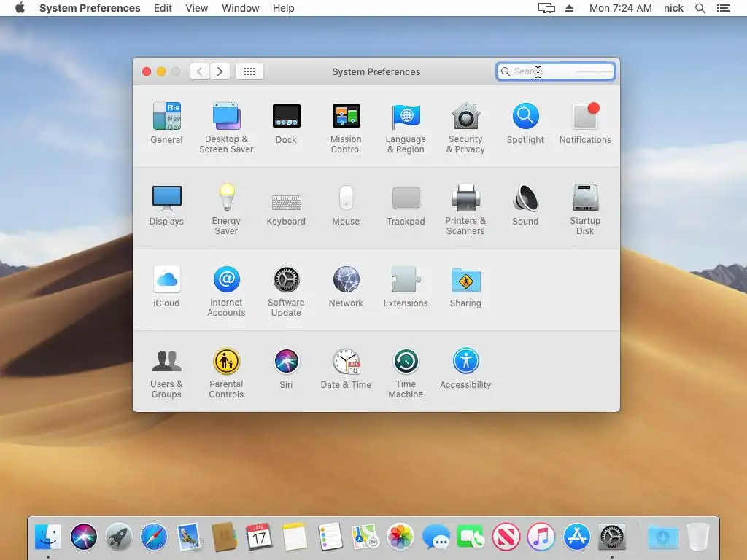The width and height of the screenshot is (747, 560).
Task: Open the Apple menu
Action: pos(20,8)
